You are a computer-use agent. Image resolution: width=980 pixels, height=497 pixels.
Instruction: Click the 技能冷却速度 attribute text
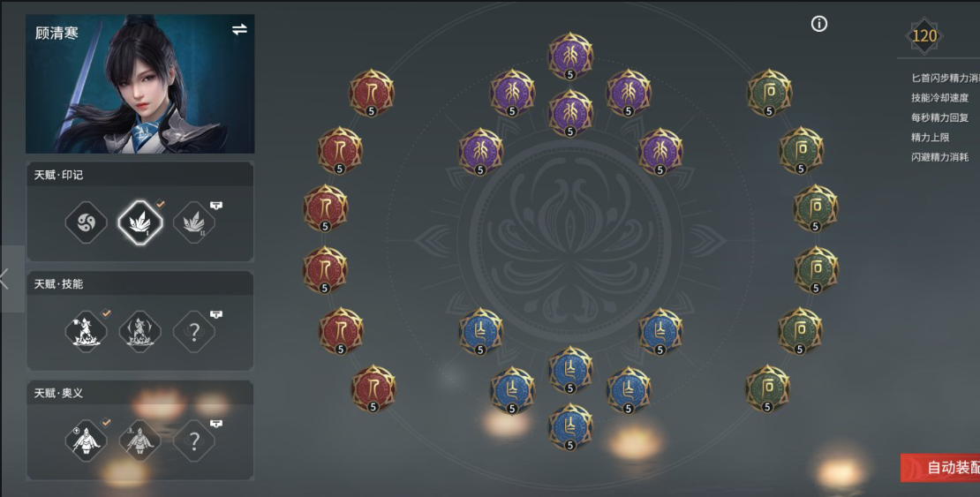click(x=939, y=97)
